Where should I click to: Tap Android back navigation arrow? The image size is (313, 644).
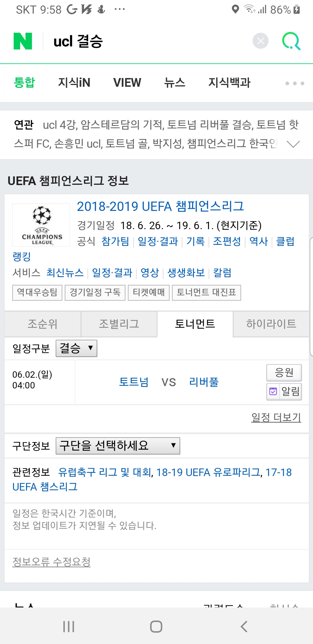[244, 627]
